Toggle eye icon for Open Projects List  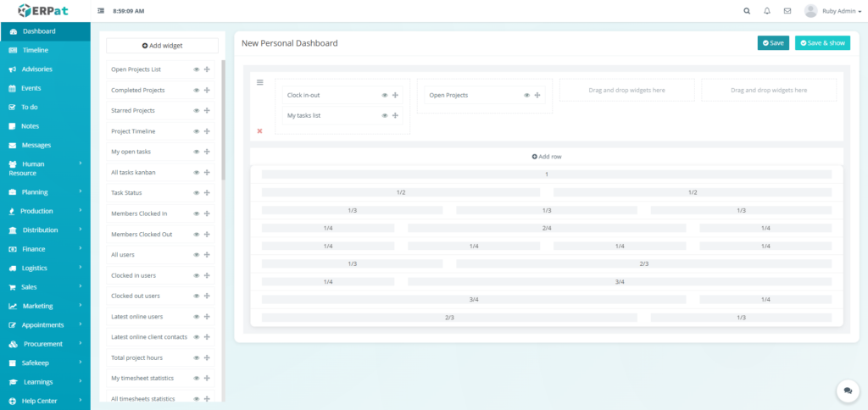(x=197, y=69)
